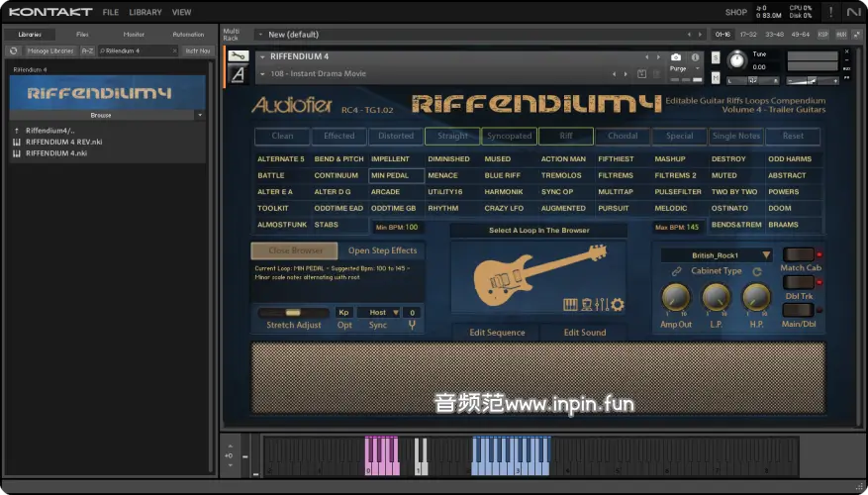Refresh the libraries list

point(14,50)
